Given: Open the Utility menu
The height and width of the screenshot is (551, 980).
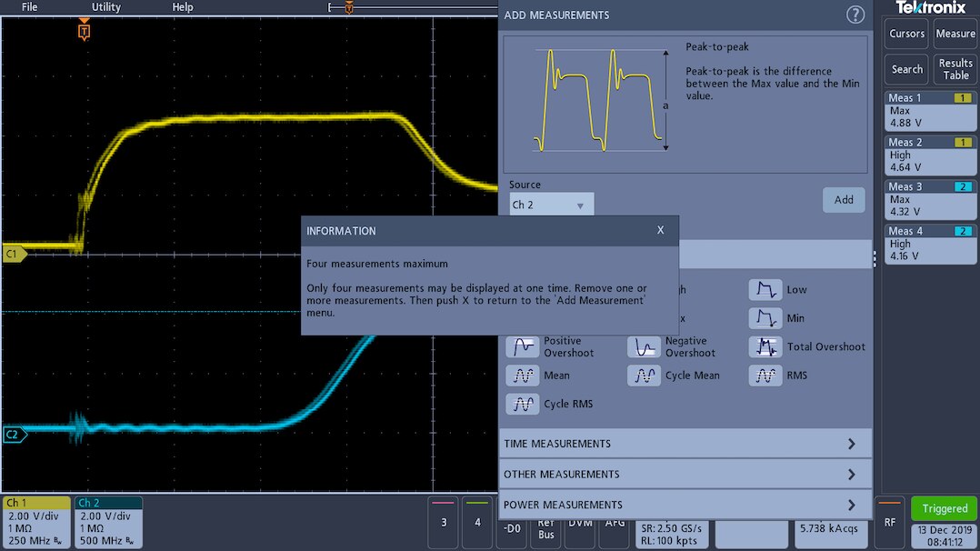Looking at the screenshot, I should coord(106,7).
